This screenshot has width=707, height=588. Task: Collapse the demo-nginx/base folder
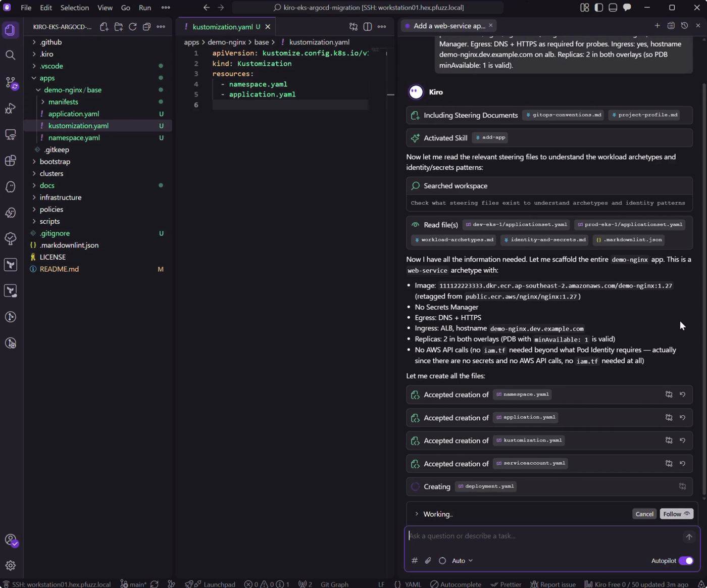point(98,90)
